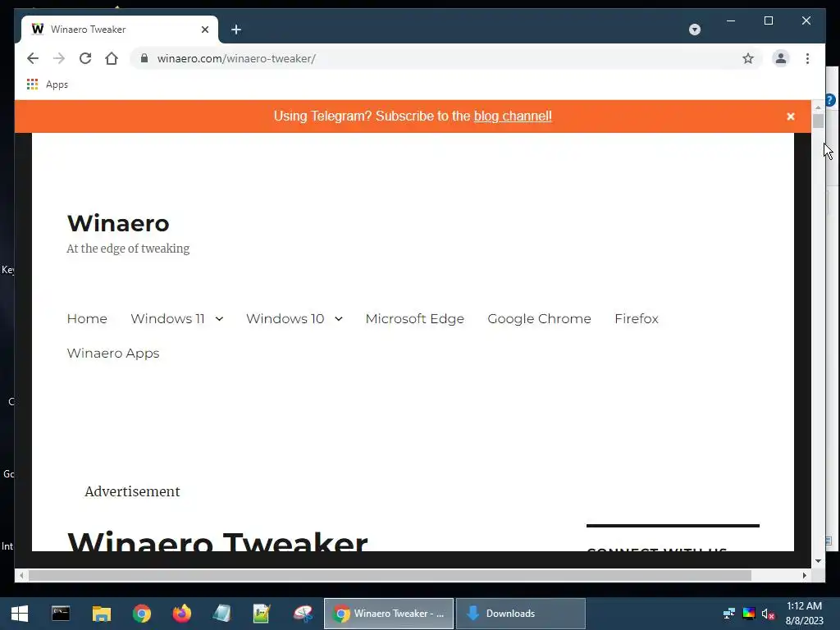Screen dimensions: 840x630
Task: Open the notepad-style taskbar app
Action: (x=221, y=614)
